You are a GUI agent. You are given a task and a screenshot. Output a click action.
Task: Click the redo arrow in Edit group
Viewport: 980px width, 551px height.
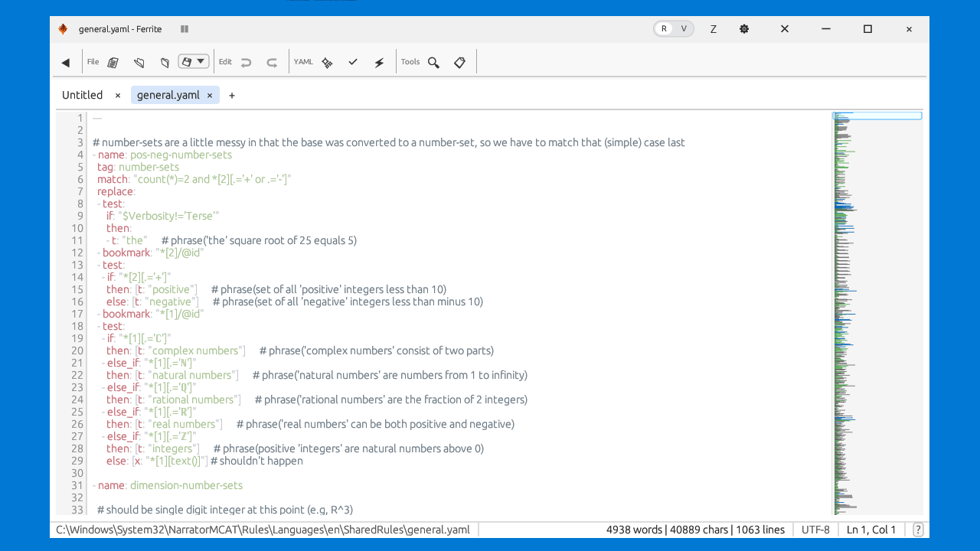(x=272, y=62)
